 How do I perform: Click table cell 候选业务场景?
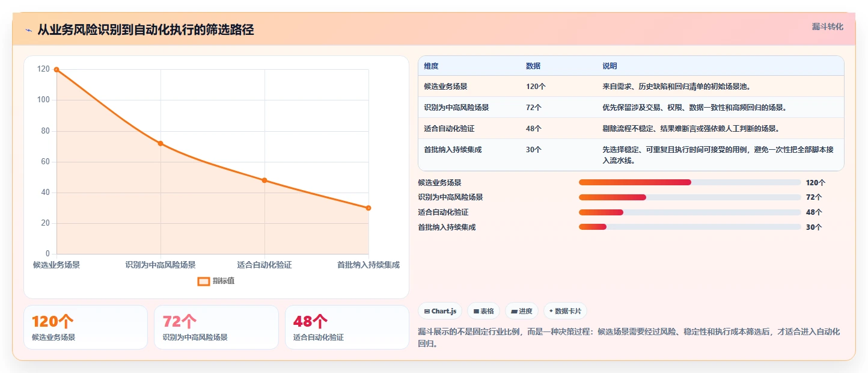coord(445,87)
